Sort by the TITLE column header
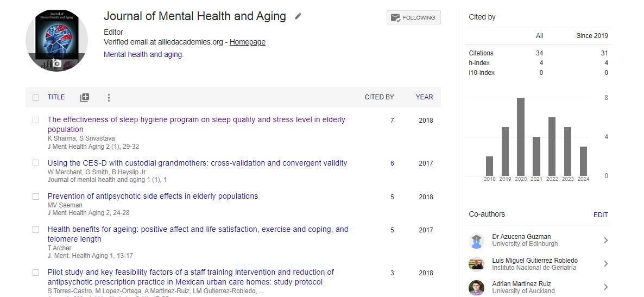 click(56, 97)
